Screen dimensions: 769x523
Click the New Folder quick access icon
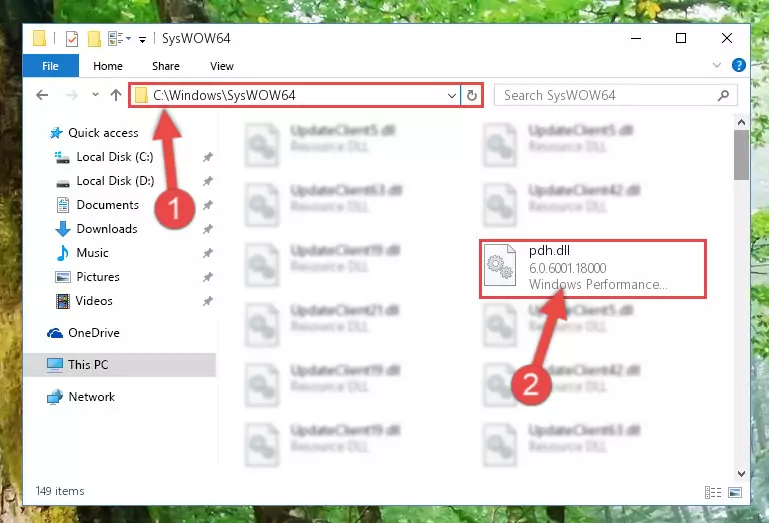click(94, 38)
